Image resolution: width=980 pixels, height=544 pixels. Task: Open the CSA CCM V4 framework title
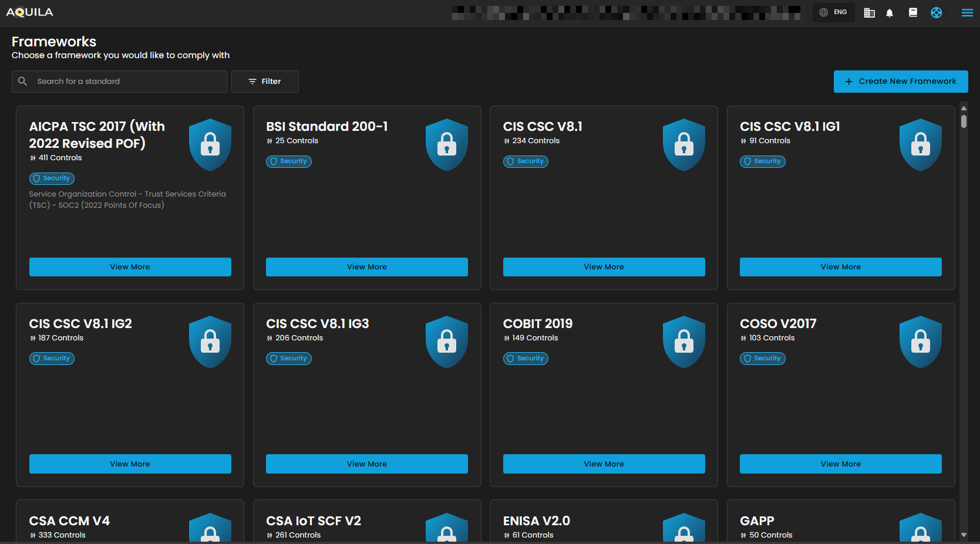69,521
